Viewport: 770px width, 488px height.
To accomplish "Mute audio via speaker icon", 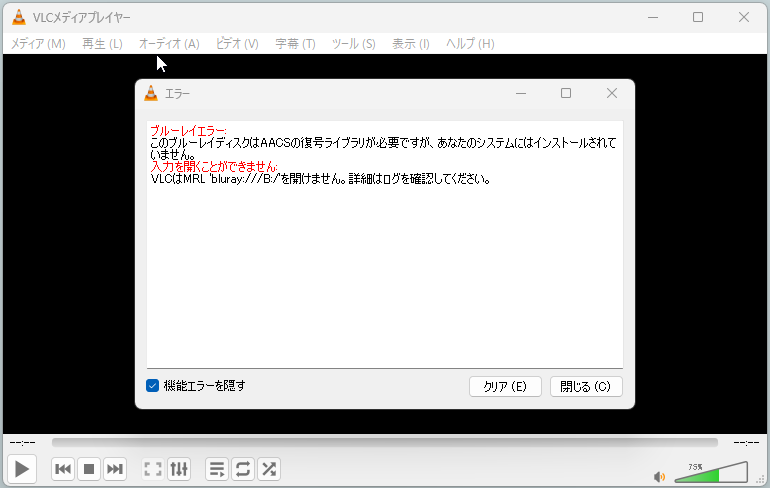I will [x=660, y=476].
